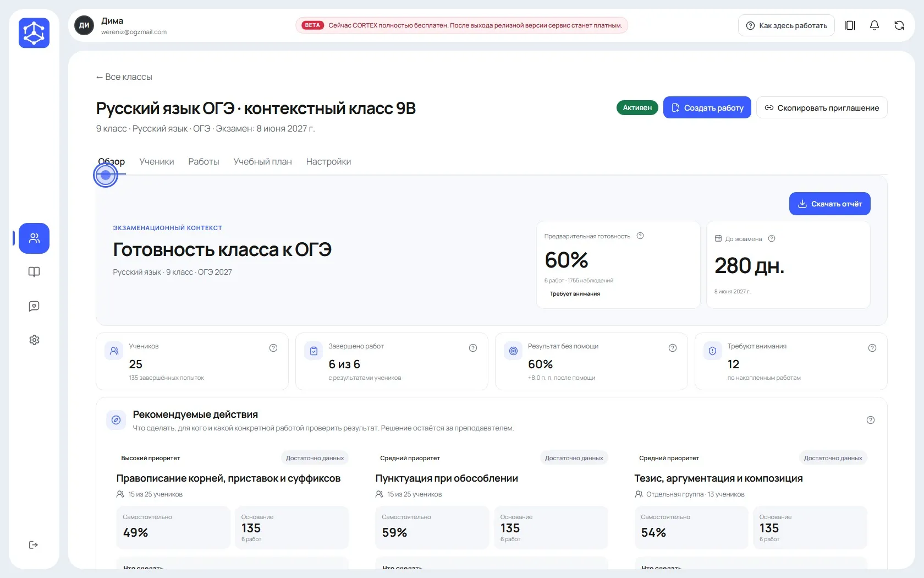Click the logout icon in sidebar
The width and height of the screenshot is (924, 578).
pos(34,545)
